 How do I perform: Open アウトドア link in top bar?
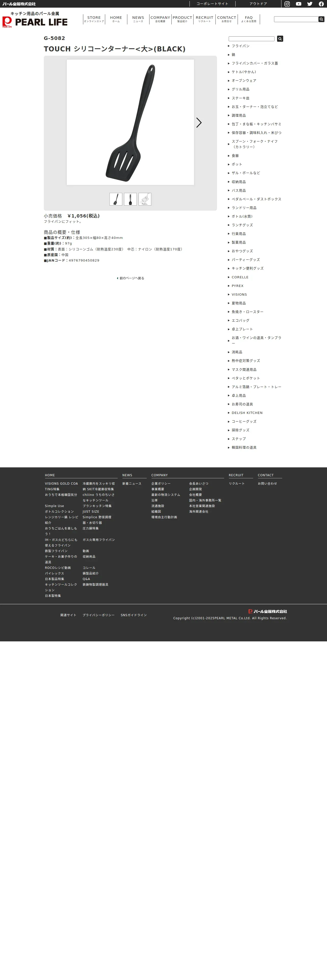tap(258, 4)
